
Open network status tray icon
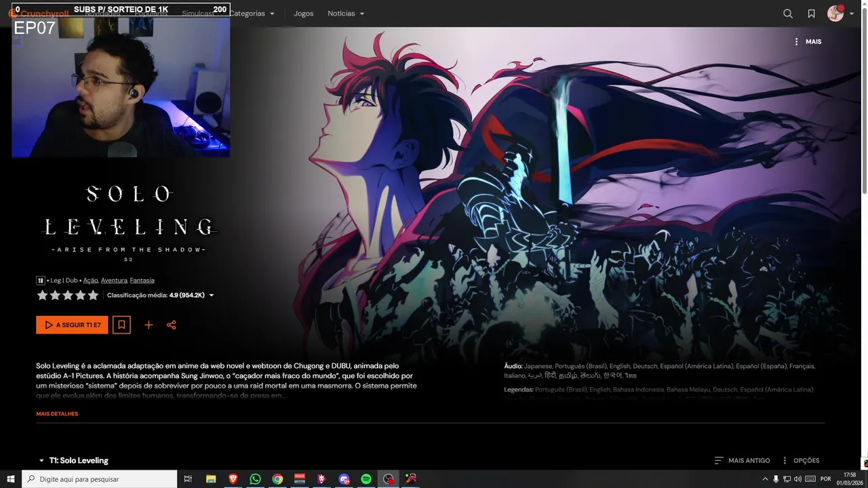(x=787, y=479)
